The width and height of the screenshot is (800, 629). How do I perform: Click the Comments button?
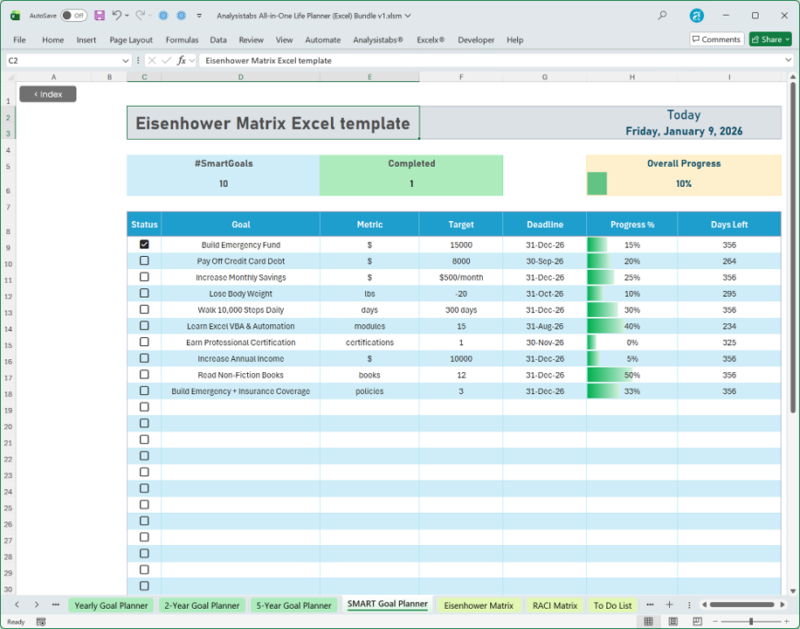(716, 39)
